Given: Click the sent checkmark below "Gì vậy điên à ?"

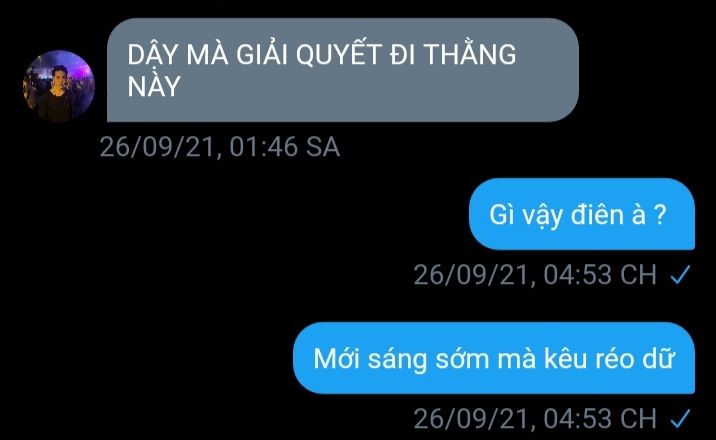Looking at the screenshot, I should 680,275.
